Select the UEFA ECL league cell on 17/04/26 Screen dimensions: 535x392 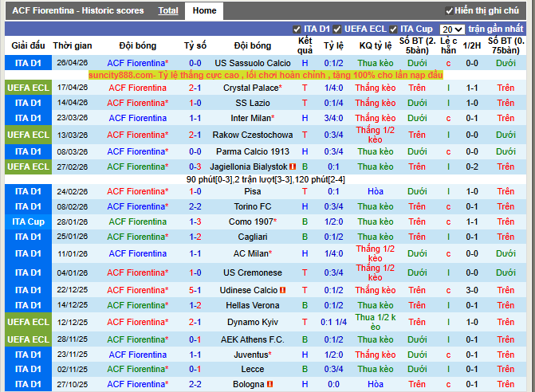pyautogui.click(x=29, y=88)
